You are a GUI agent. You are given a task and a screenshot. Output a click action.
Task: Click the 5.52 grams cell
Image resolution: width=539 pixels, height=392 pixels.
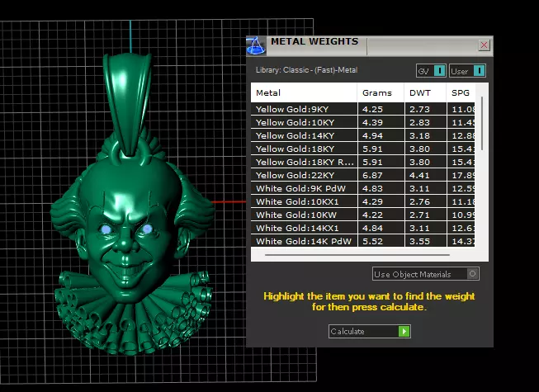381,241
